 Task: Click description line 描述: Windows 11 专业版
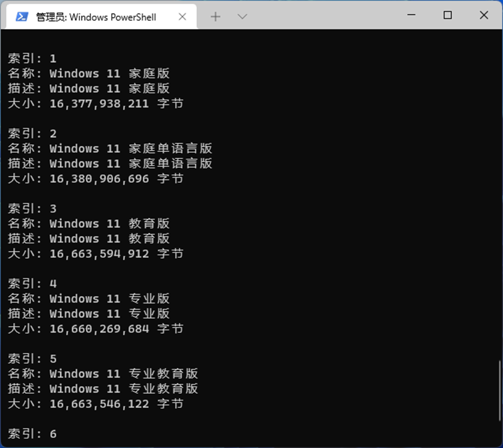point(88,314)
